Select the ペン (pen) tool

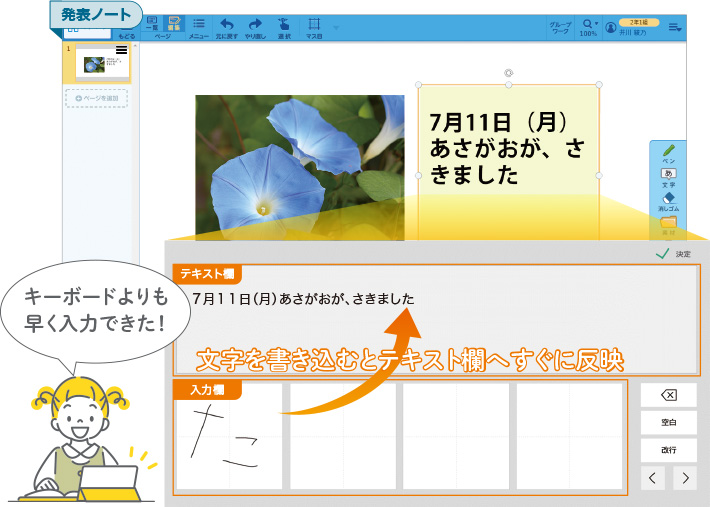point(669,152)
